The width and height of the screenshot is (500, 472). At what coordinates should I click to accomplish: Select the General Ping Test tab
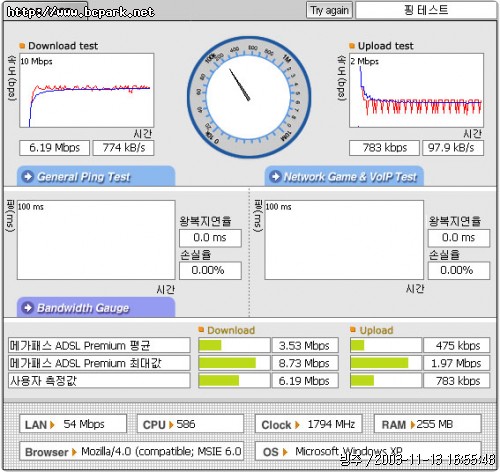96,176
